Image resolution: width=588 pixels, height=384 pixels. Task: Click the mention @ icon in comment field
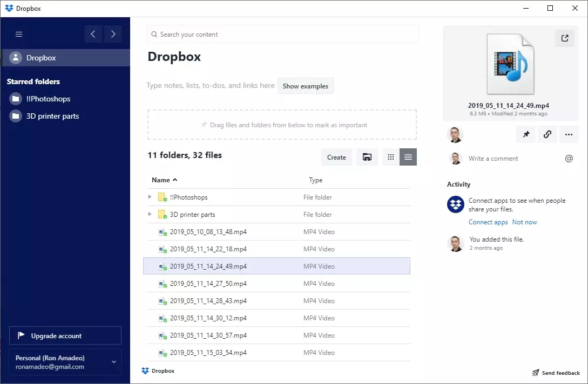569,158
